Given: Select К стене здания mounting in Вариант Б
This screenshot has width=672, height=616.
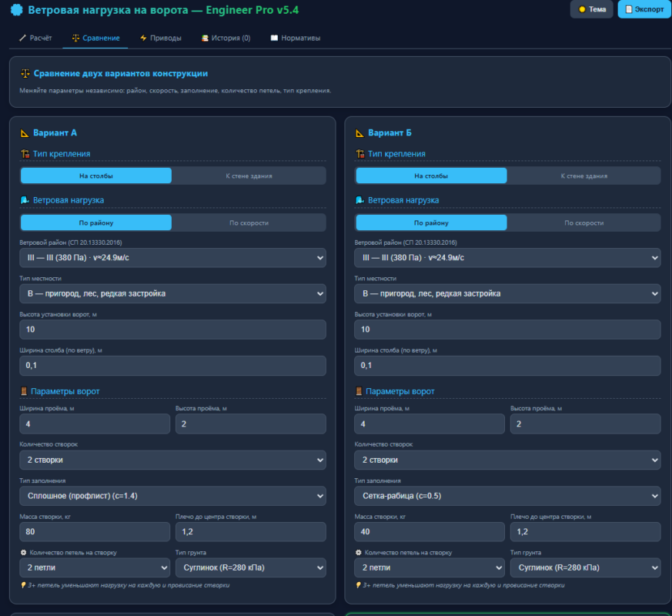Looking at the screenshot, I should click(584, 176).
